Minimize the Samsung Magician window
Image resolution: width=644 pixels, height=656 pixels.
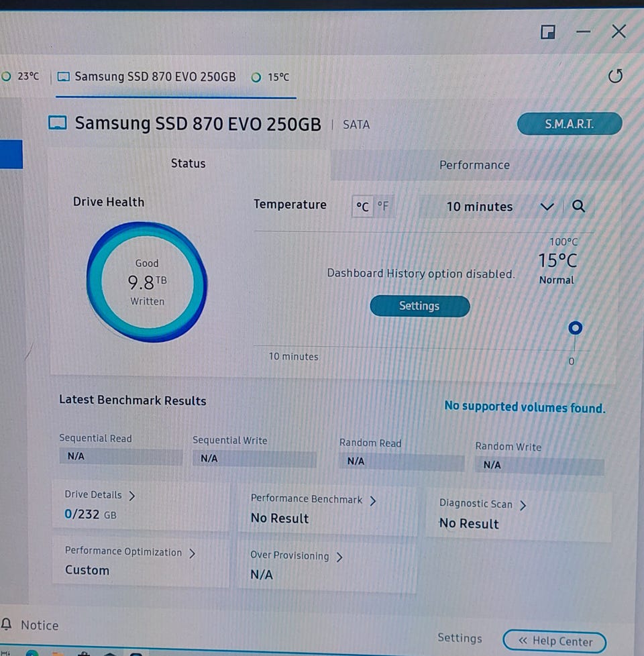tap(583, 32)
